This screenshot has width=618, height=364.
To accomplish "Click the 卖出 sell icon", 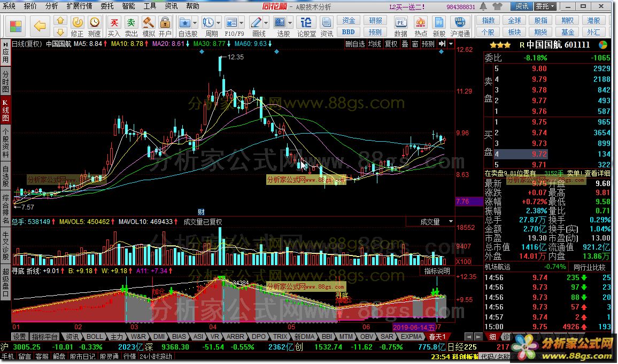I will (132, 26).
